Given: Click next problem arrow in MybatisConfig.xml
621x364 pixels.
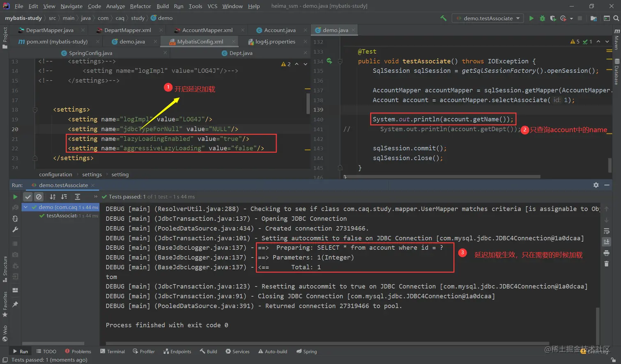Looking at the screenshot, I should pos(305,64).
